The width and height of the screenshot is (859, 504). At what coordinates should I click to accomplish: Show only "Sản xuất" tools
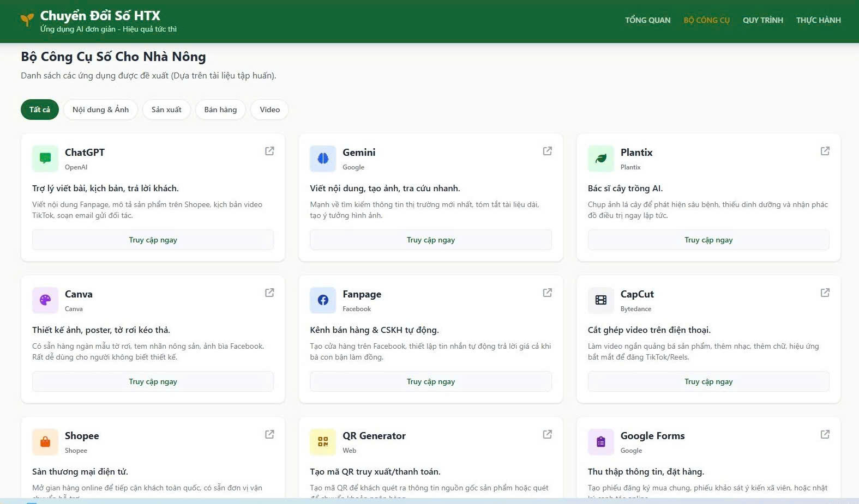click(166, 110)
